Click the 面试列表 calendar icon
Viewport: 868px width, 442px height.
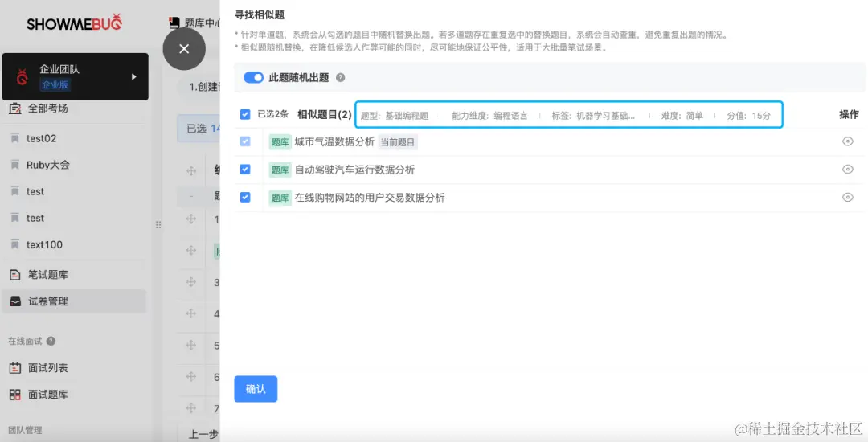(x=15, y=368)
